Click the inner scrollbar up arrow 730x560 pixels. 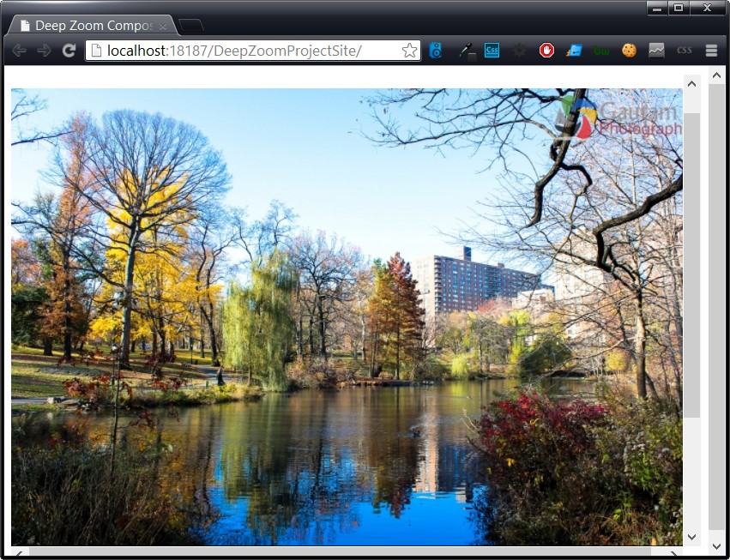coord(691,84)
